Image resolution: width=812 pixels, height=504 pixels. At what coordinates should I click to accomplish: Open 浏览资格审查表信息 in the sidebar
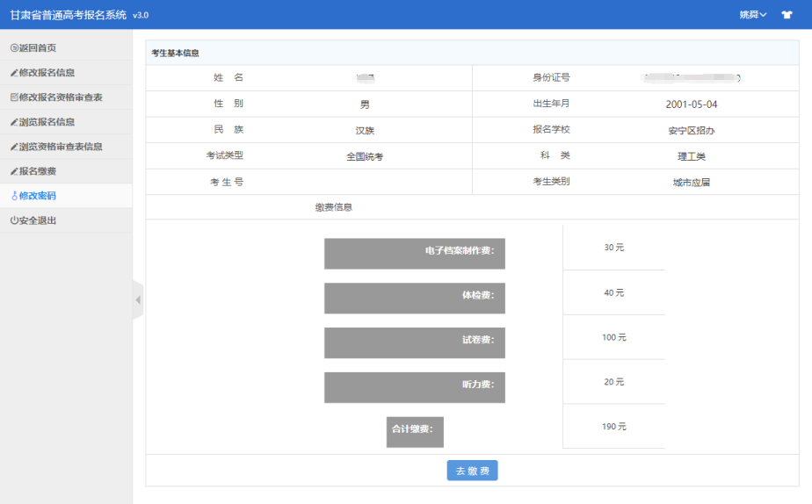tap(61, 147)
